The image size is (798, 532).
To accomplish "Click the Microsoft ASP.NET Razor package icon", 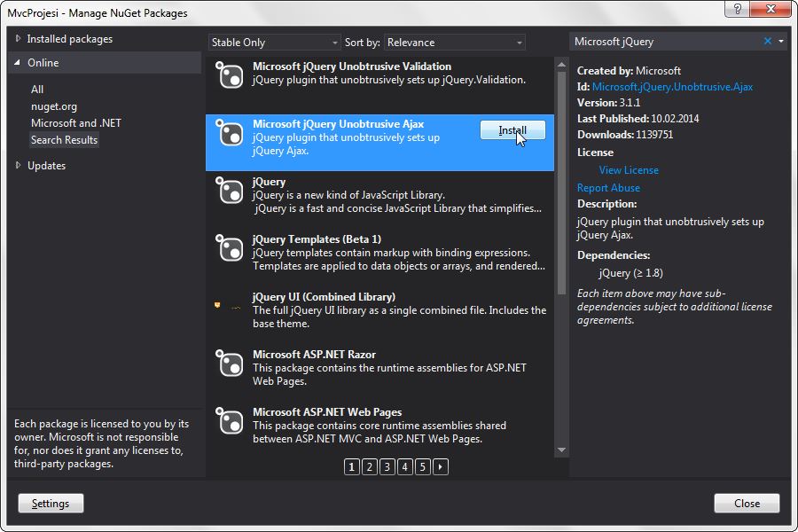I will (230, 364).
